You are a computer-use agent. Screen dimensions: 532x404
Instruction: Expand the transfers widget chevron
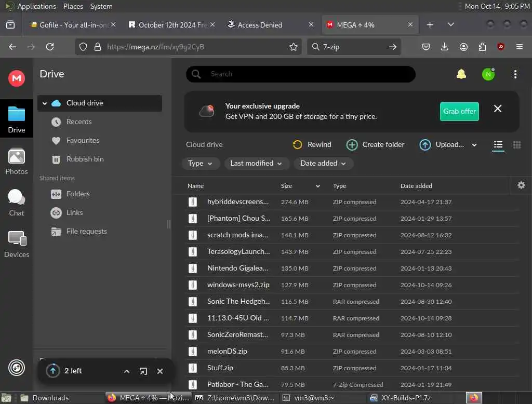coord(127,371)
